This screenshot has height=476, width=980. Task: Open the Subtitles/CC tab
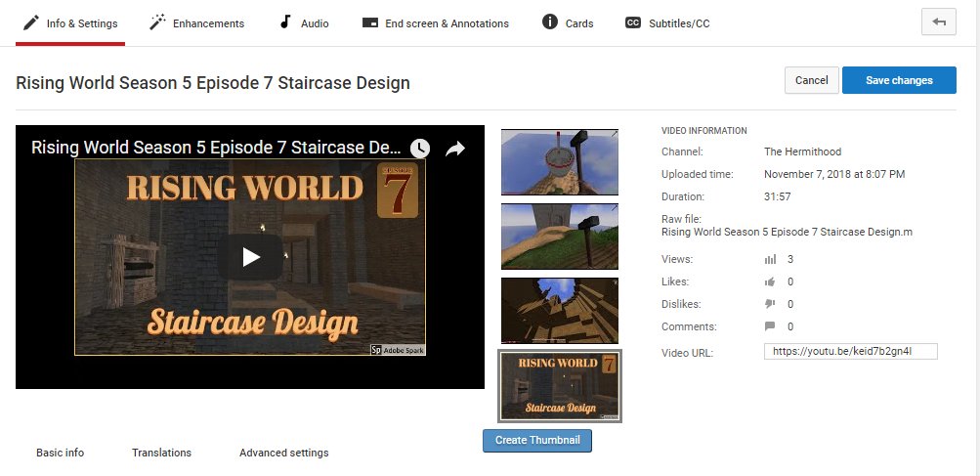667,23
